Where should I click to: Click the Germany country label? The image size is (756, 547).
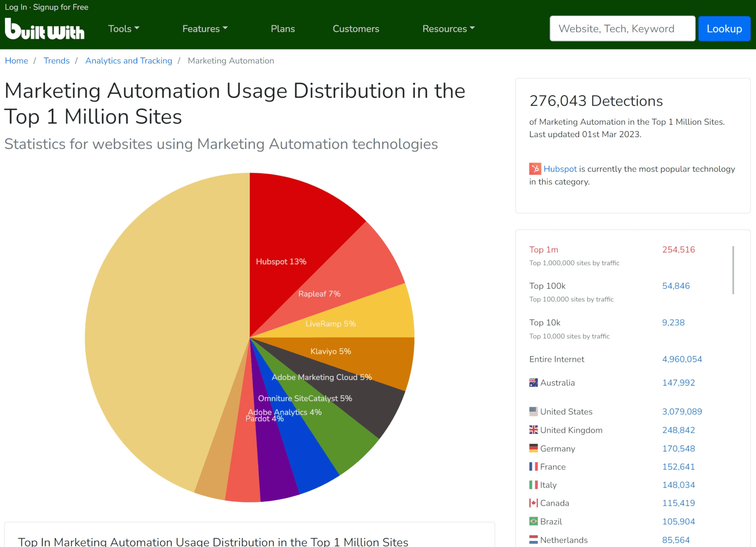click(x=558, y=448)
